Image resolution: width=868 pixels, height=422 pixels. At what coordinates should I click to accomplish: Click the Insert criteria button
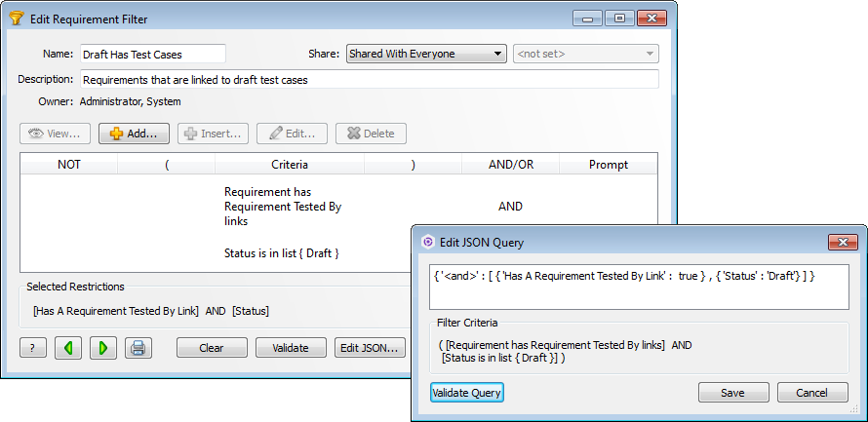pos(213,134)
